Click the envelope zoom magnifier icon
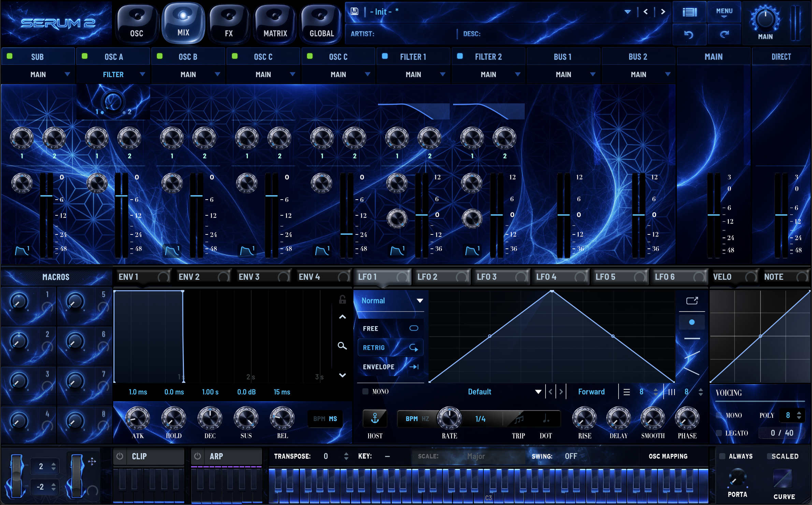 point(342,346)
